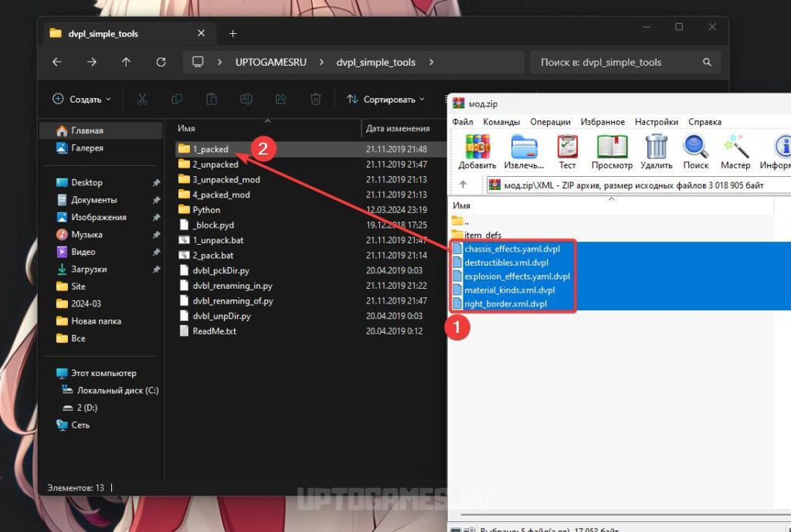Select the 1_unpack.bat file
Viewport: 791px width, 532px height.
pos(218,240)
